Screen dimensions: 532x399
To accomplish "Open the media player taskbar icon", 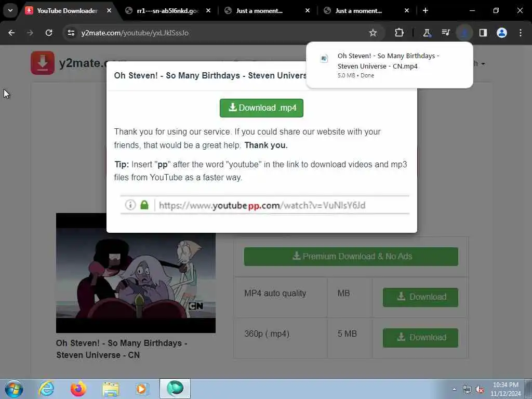I will pos(142,389).
